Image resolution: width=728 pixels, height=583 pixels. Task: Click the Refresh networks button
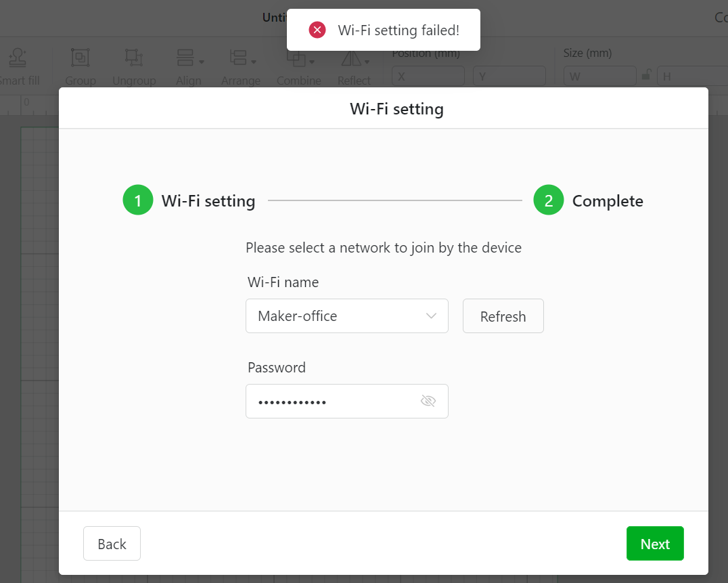pos(503,316)
